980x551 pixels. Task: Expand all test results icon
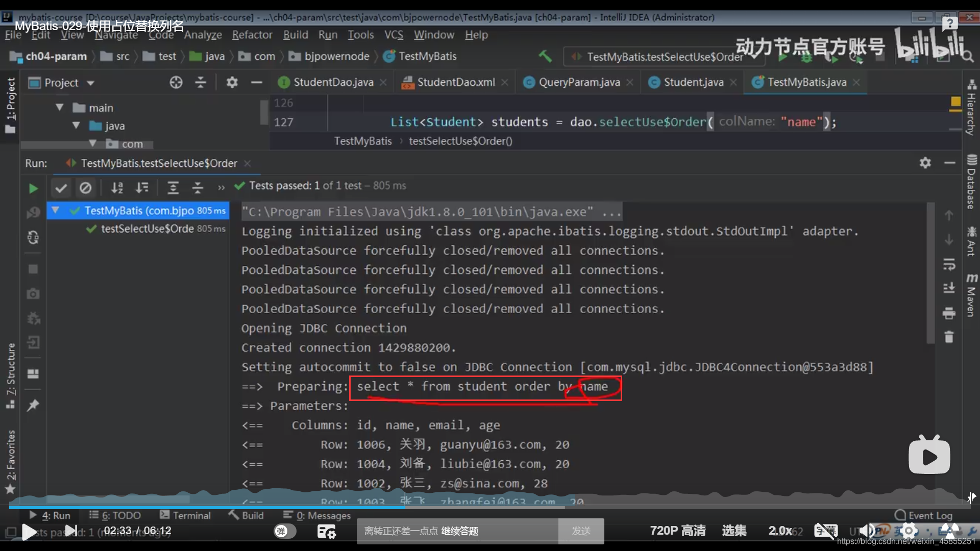(x=173, y=188)
